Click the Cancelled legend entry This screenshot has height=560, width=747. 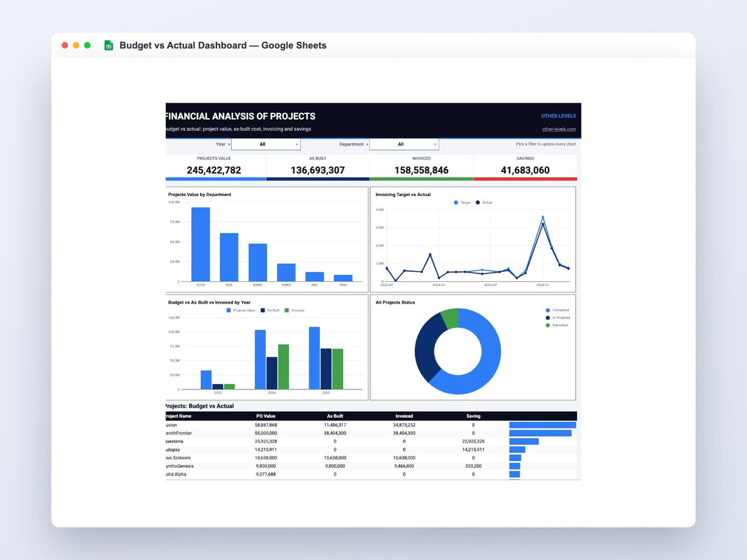tap(557, 325)
